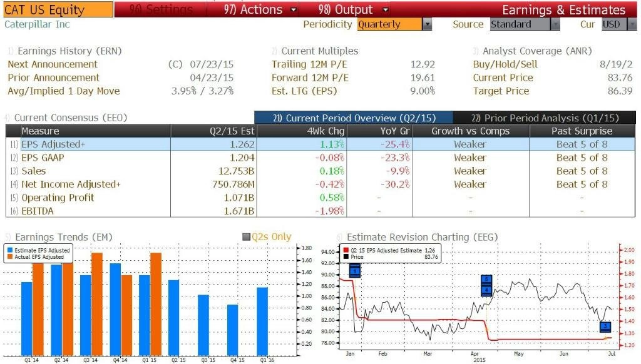641x364 pixels.
Task: Expand the Source Standard dropdown
Action: click(525, 24)
